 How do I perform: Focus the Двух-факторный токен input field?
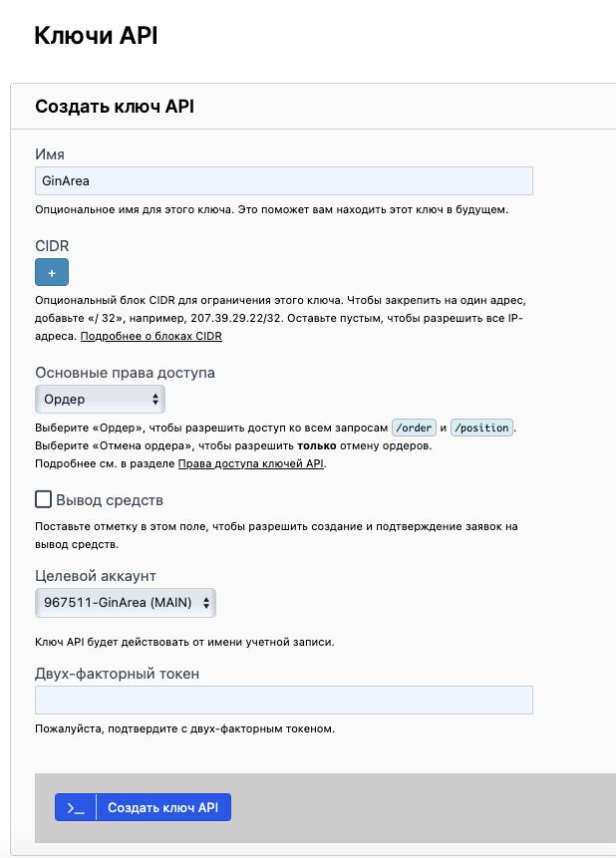283,700
